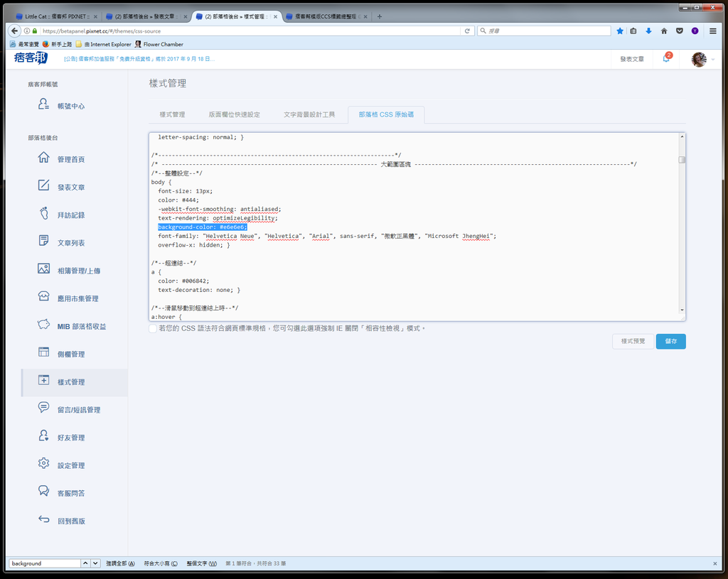Click user avatar photo

coord(700,60)
